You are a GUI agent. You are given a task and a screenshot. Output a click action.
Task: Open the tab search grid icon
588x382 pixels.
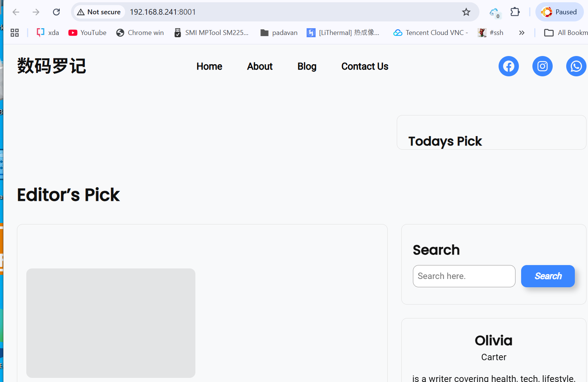pos(14,32)
